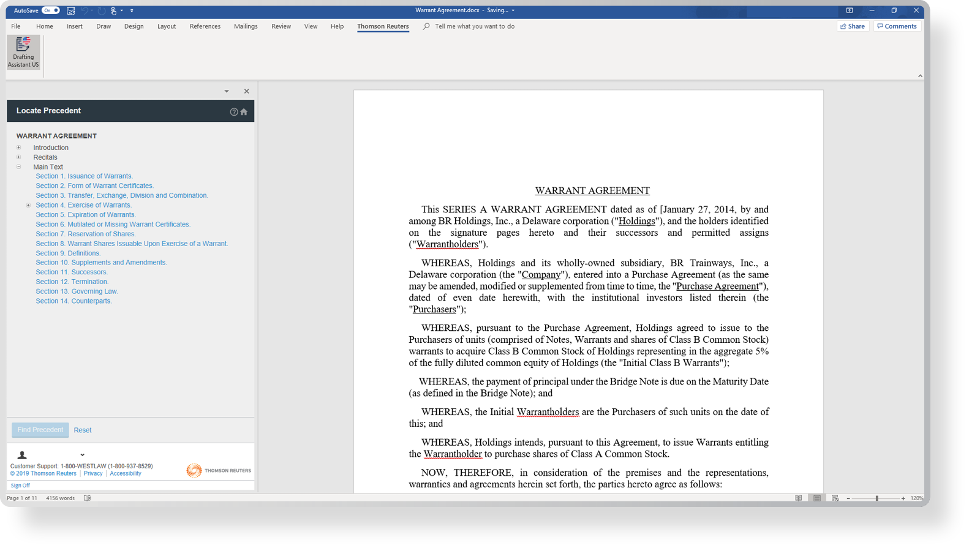Viewport: 980px width, 551px height.
Task: Click the Save icon in the title bar
Action: click(x=71, y=10)
